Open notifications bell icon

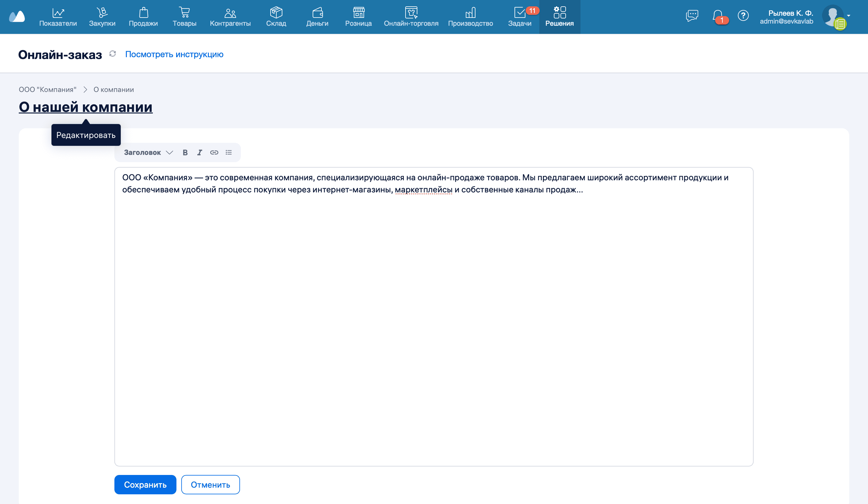718,15
